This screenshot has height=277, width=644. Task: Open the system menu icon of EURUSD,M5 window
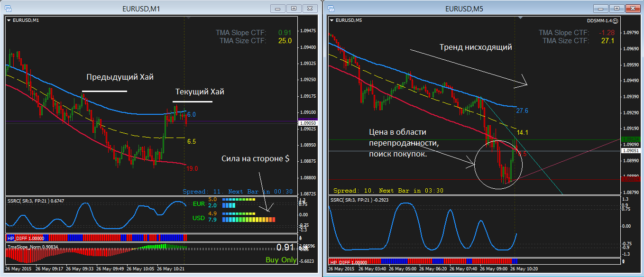[x=331, y=9]
